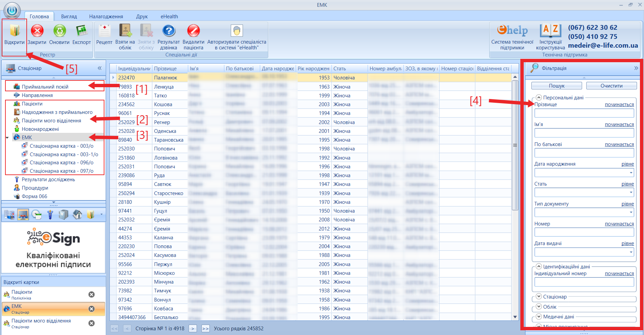Click Ім'я filter input field
Screen dimensions: 644x335
point(584,133)
